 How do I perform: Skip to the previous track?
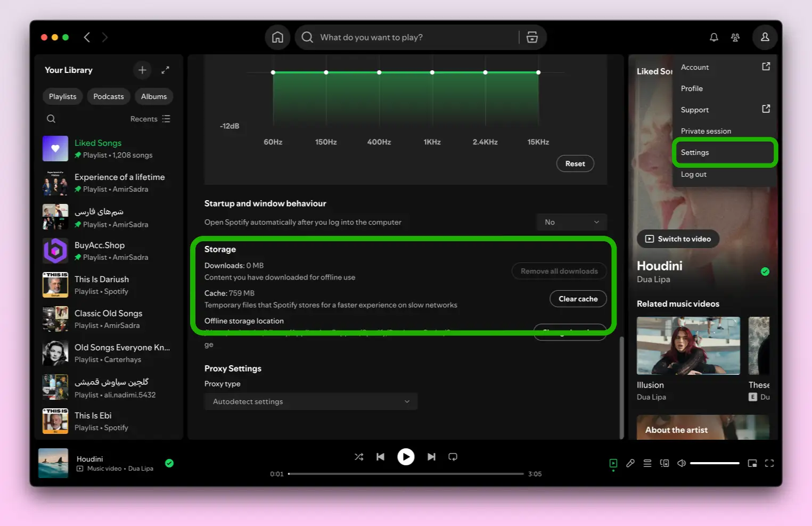(380, 457)
